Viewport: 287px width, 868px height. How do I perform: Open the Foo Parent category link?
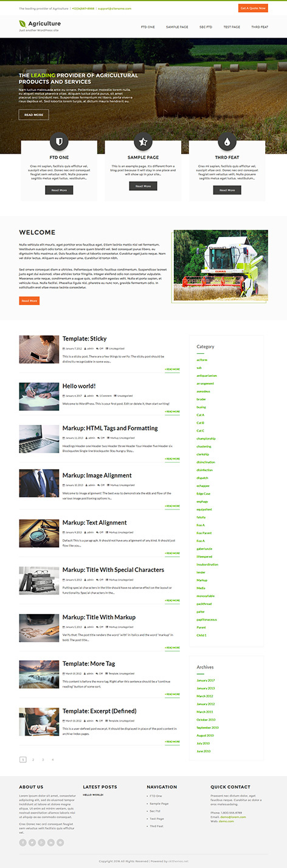[x=203, y=532]
